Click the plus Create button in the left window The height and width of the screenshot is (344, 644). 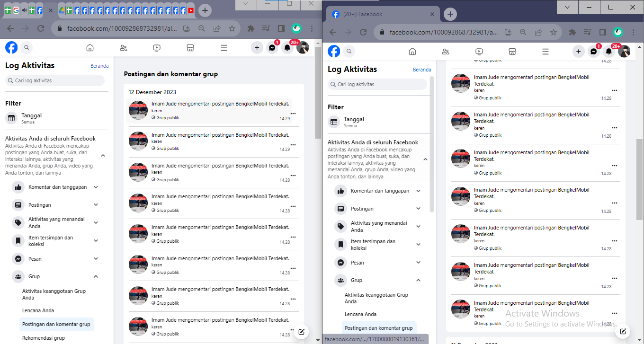(257, 47)
